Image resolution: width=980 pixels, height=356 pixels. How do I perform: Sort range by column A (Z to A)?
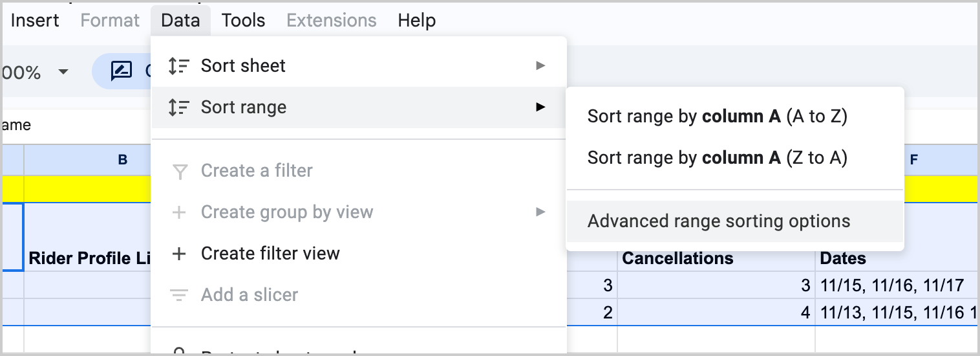pyautogui.click(x=717, y=158)
